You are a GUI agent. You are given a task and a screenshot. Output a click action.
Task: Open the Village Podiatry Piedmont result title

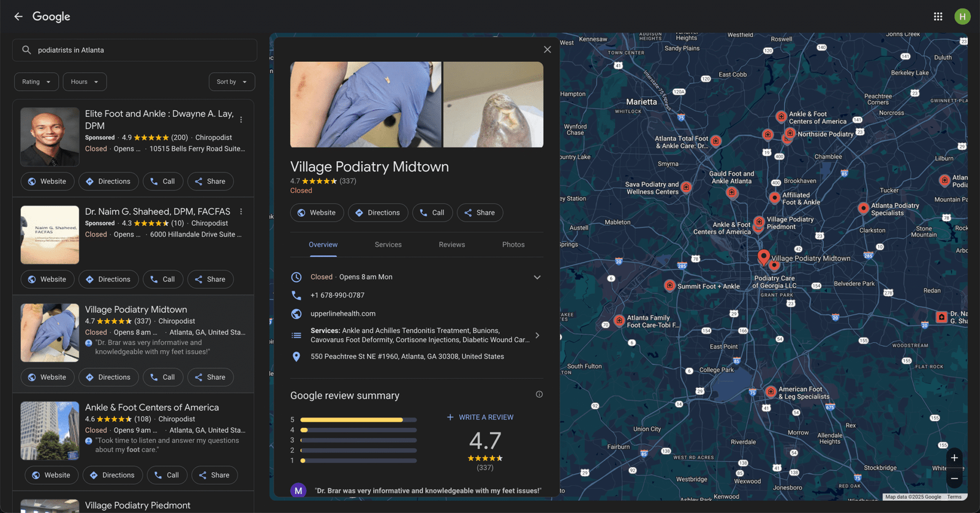138,505
